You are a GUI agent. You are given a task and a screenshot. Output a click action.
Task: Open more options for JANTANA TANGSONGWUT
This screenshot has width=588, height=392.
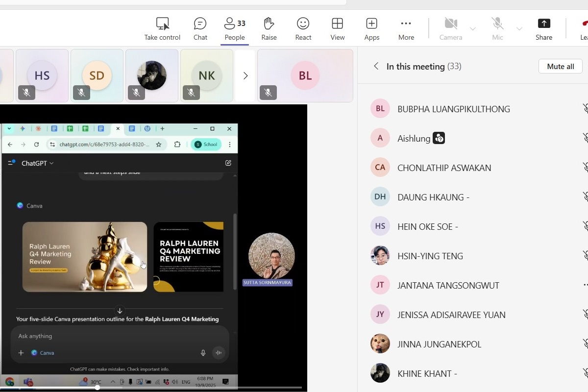(585, 285)
